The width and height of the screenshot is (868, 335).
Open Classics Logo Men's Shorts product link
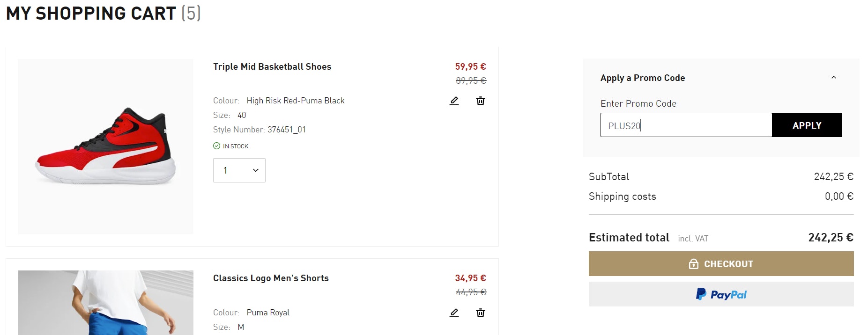coord(271,278)
